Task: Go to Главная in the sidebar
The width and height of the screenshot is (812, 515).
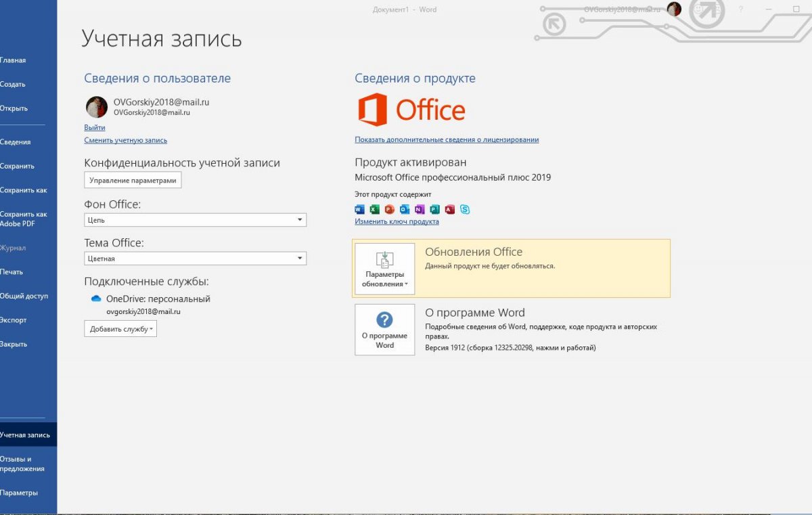Action: pyautogui.click(x=13, y=60)
